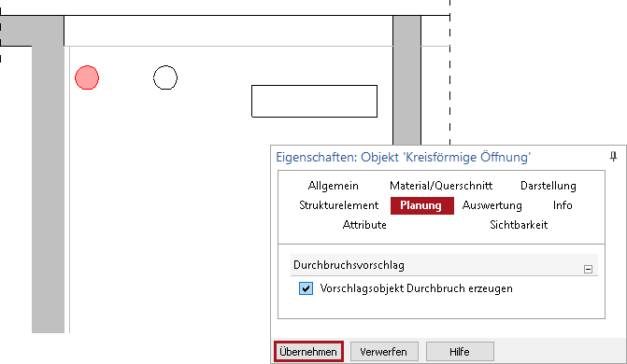Screen dimensions: 627x364
Task: Select the white circular opening outline
Action: point(165,77)
